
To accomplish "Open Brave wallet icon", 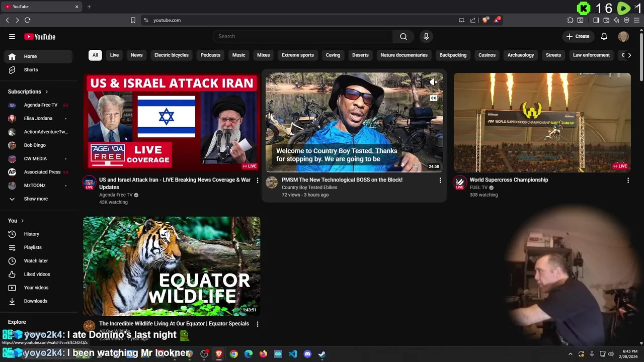I will 606,20.
